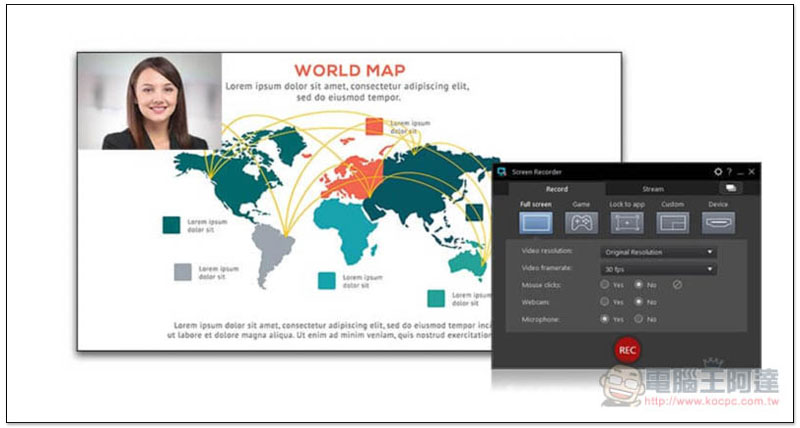Select the Full screen capture mode icon
This screenshot has height=428, width=800.
536,223
